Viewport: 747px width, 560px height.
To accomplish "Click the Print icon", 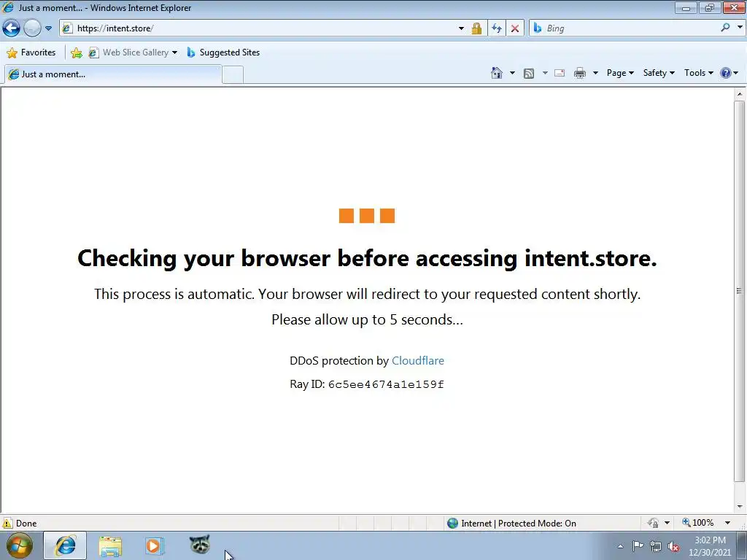I will [x=580, y=74].
